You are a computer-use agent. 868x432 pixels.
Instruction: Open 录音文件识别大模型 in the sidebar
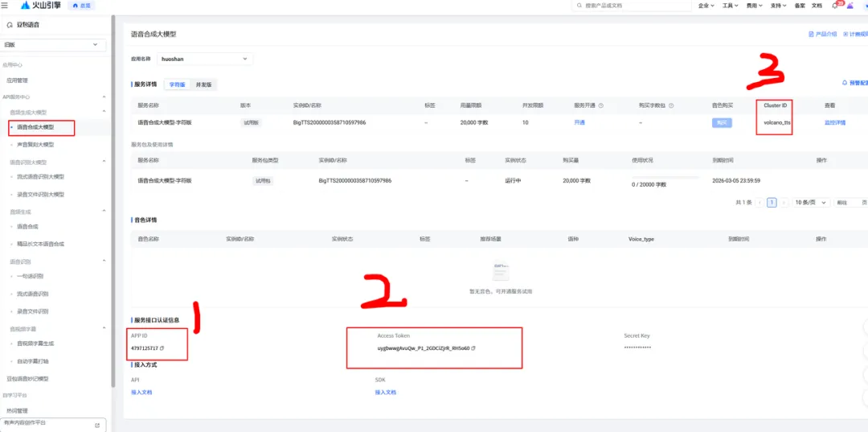click(x=40, y=195)
